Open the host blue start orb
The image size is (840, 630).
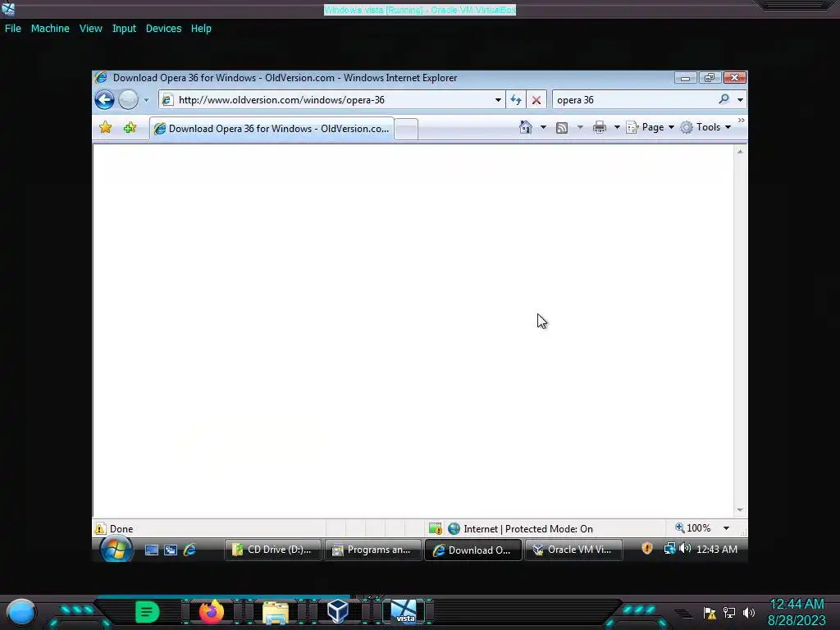tap(21, 612)
